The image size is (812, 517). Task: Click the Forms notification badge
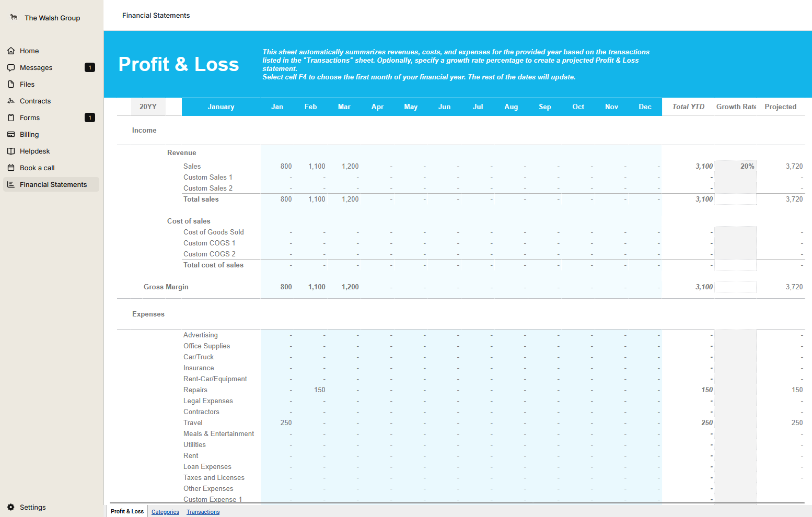(x=90, y=118)
